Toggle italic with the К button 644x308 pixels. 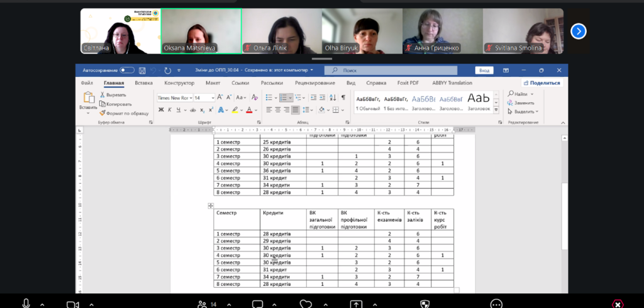pos(170,110)
